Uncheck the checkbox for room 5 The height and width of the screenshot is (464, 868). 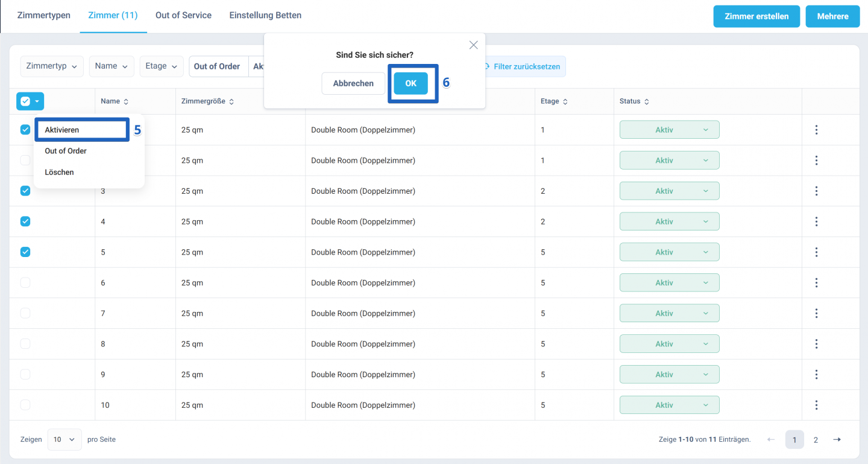coord(25,252)
